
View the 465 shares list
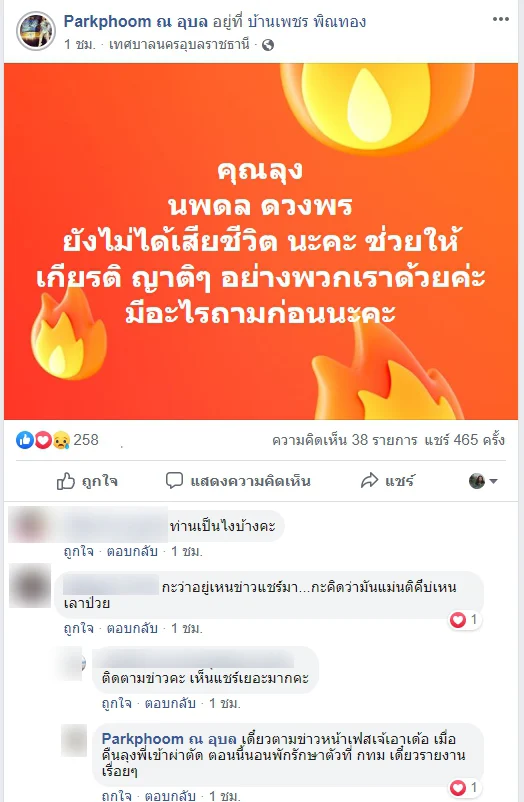click(464, 440)
